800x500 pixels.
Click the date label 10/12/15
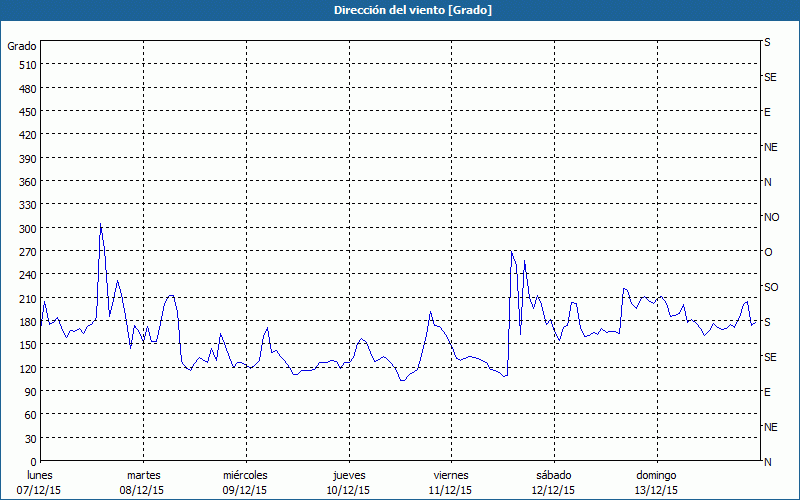348,490
